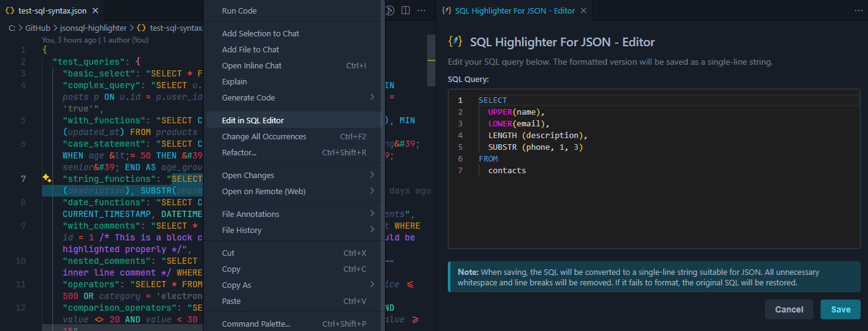Expand the Open Changes submenu
868x331 pixels.
(x=293, y=175)
